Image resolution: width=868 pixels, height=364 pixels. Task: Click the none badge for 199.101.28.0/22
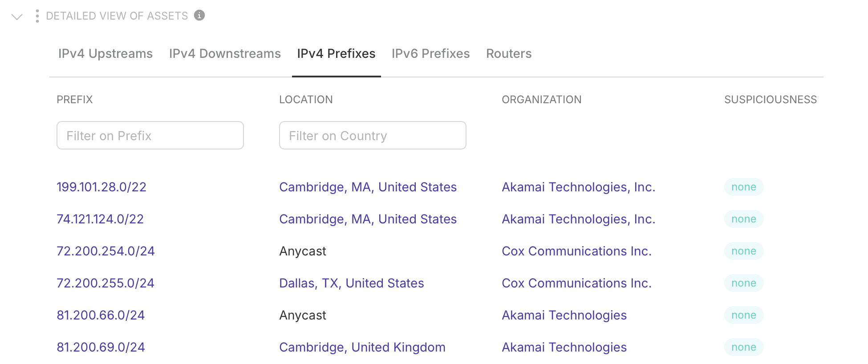point(743,187)
